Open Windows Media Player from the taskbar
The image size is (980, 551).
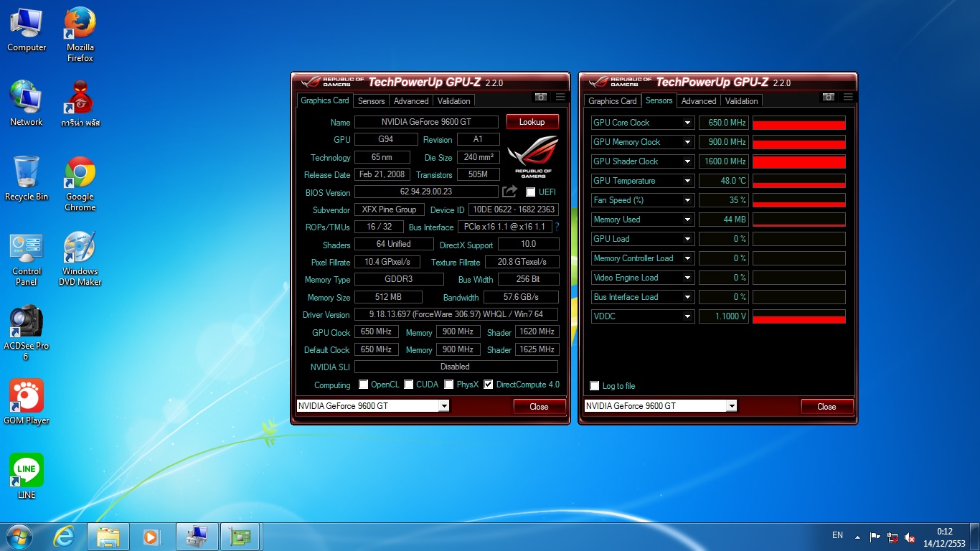(x=152, y=537)
